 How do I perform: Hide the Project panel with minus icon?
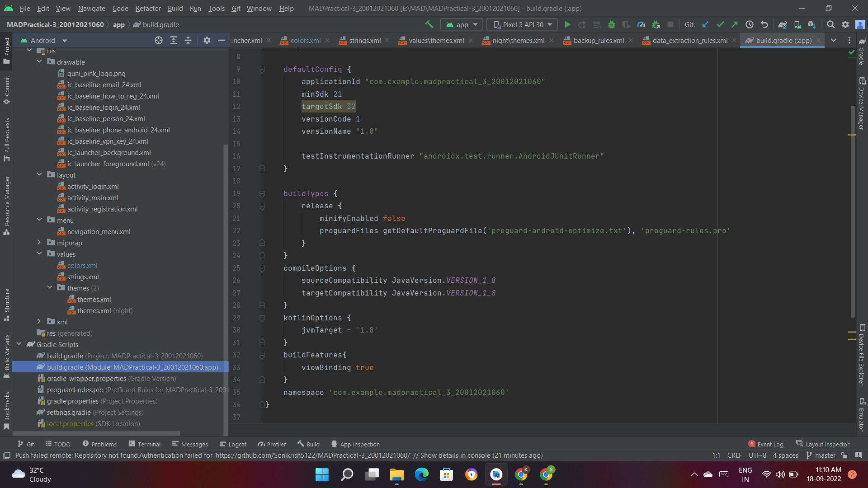click(x=222, y=40)
